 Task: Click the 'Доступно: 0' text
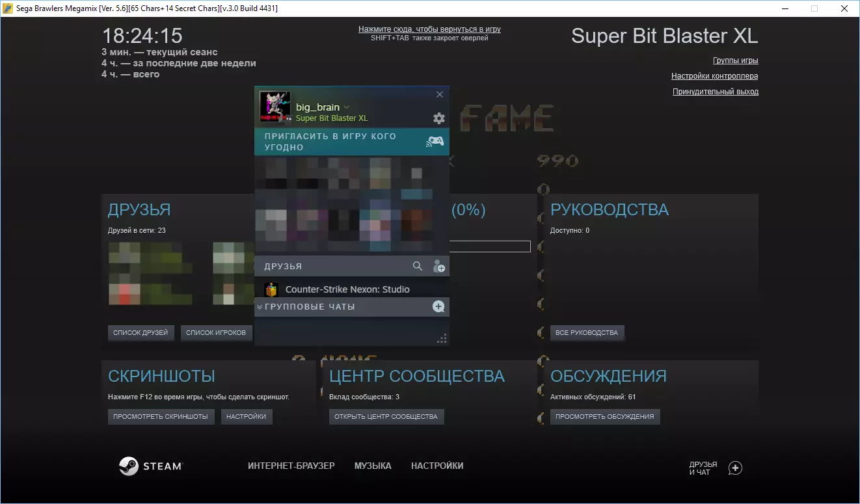(x=570, y=230)
